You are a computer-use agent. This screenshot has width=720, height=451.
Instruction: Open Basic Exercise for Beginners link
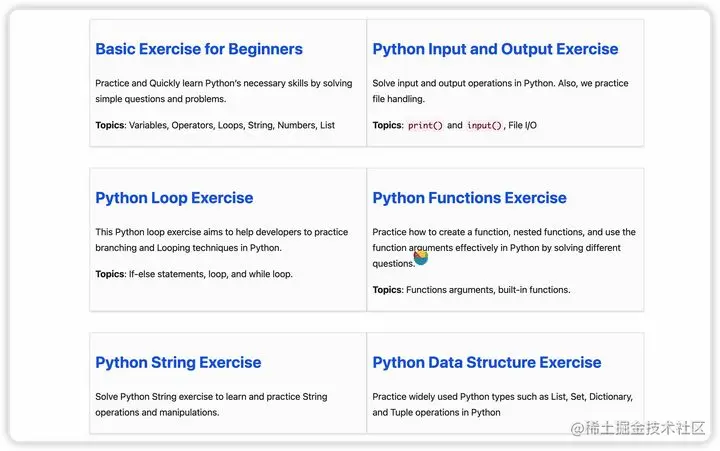pyautogui.click(x=199, y=49)
